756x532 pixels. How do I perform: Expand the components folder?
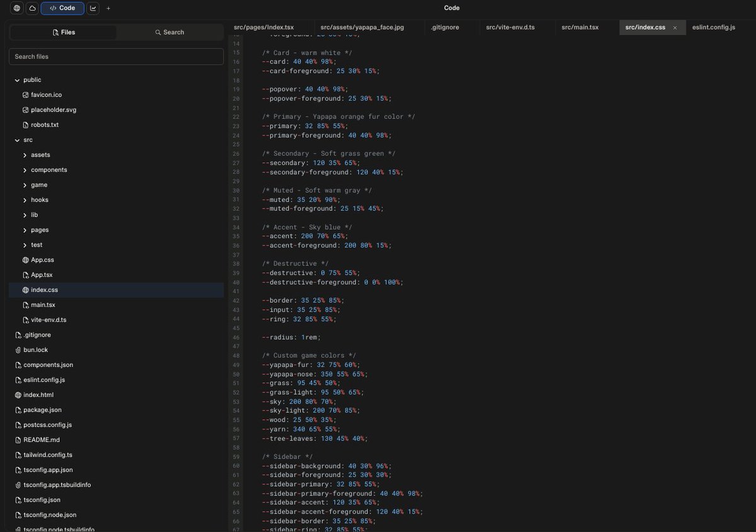tap(25, 169)
